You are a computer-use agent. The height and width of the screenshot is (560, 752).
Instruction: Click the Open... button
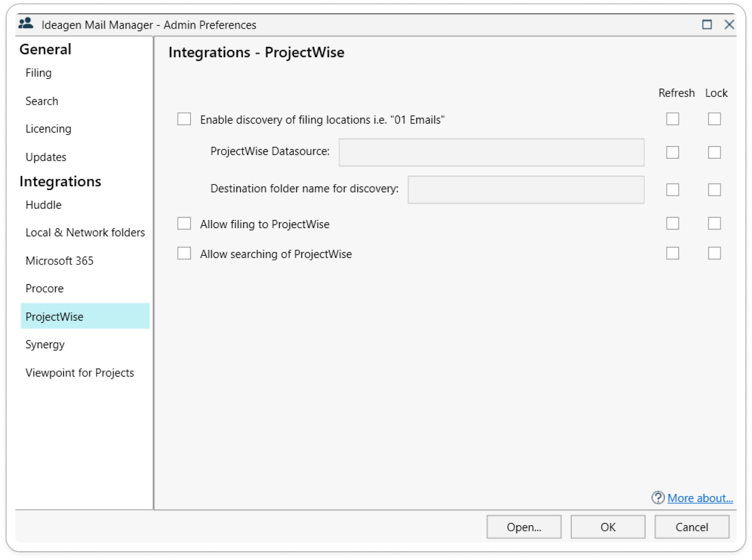[x=524, y=527]
